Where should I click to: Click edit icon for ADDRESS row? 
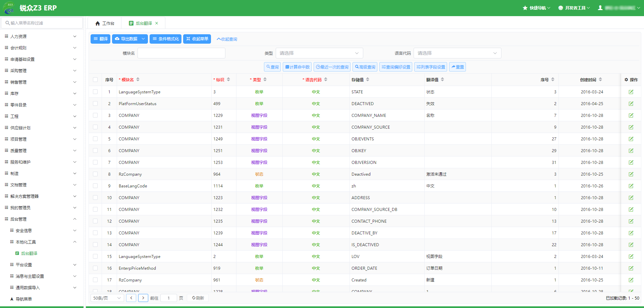click(x=631, y=198)
